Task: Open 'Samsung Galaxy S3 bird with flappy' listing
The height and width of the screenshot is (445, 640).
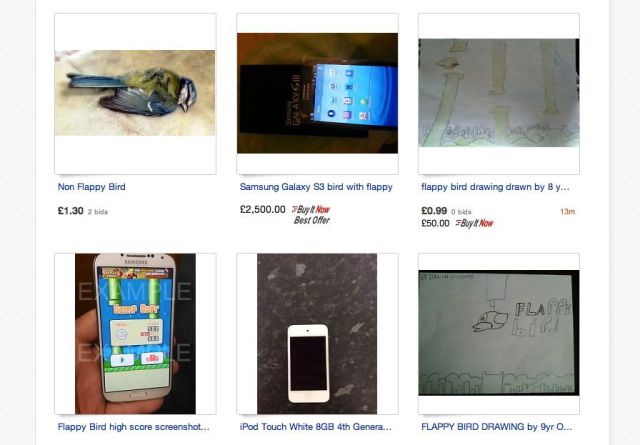Action: [x=316, y=187]
